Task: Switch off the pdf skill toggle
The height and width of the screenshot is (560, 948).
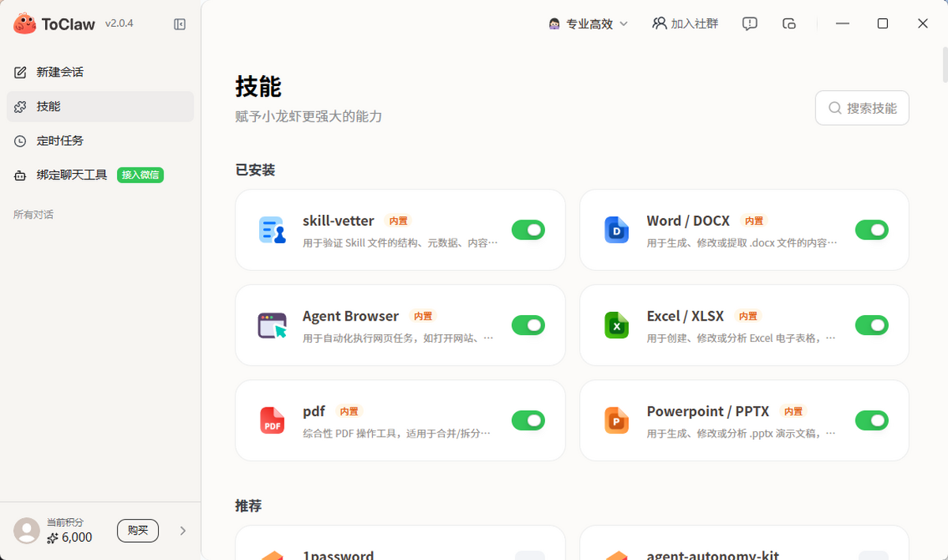Action: pos(528,420)
